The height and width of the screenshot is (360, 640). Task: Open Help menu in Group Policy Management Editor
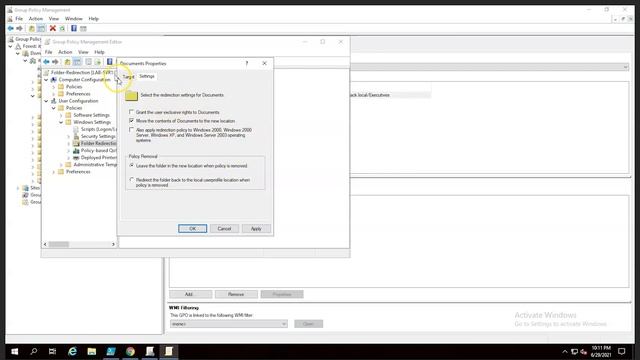(x=100, y=52)
